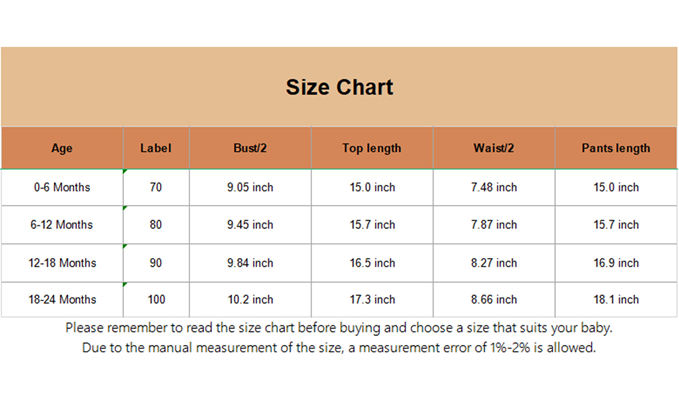Select the Age column header

[x=62, y=148]
